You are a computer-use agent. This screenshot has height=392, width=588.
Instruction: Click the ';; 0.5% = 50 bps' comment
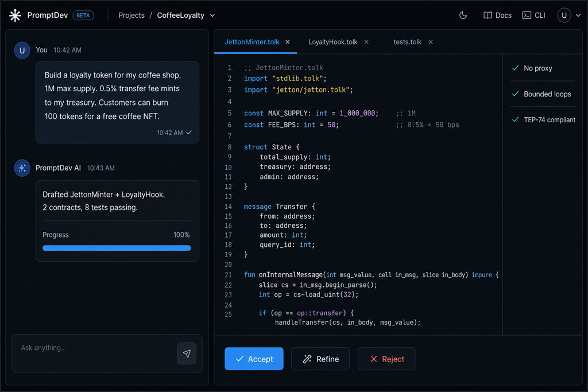coord(427,125)
